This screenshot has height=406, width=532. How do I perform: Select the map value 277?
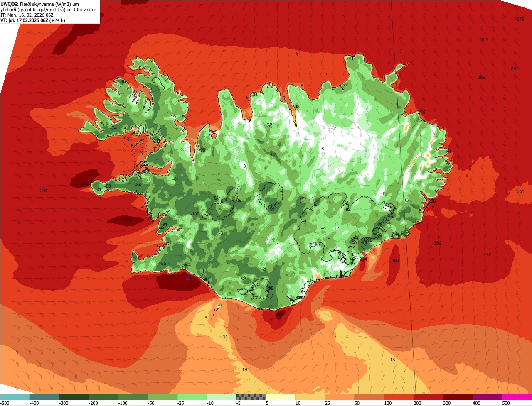(x=487, y=254)
